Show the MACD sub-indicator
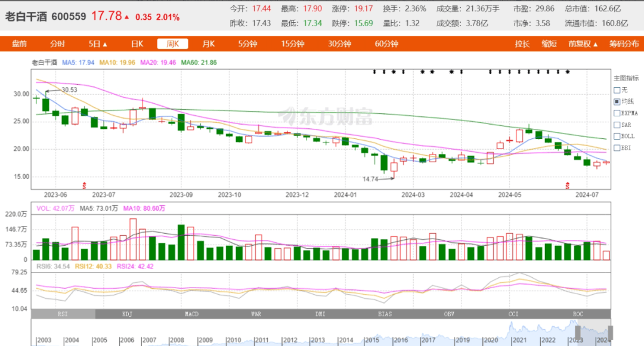Screen dimensions: 644x346 [x=191, y=314]
